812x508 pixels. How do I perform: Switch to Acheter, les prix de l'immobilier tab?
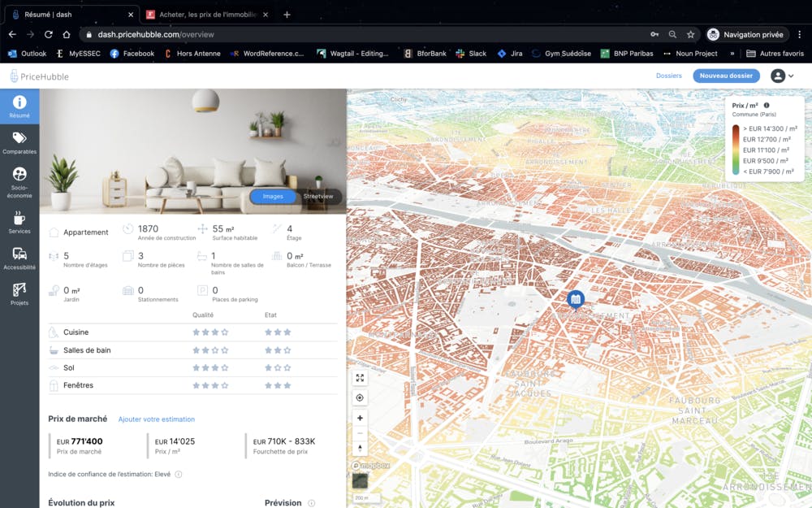coord(208,15)
